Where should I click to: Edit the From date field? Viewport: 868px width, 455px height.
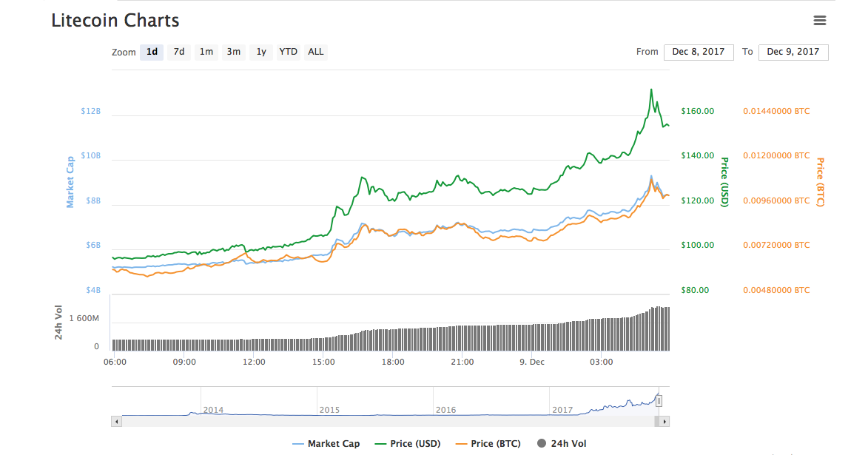pyautogui.click(x=699, y=52)
